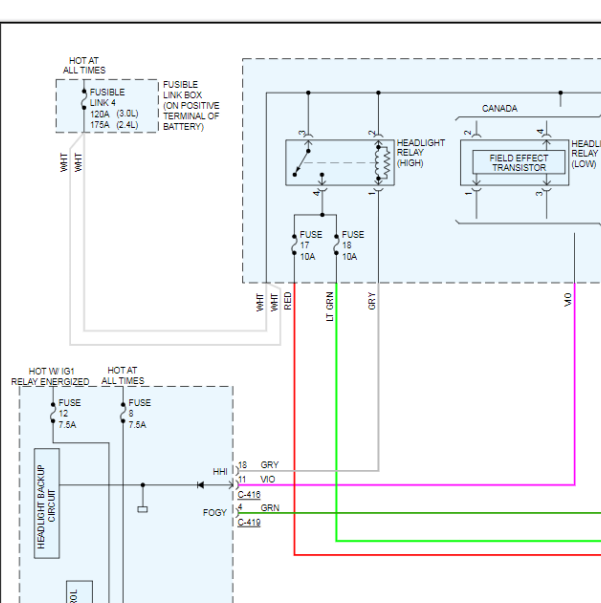The height and width of the screenshot is (603, 601).
Task: Click the headlight relay coil symbol
Action: pyautogui.click(x=379, y=162)
